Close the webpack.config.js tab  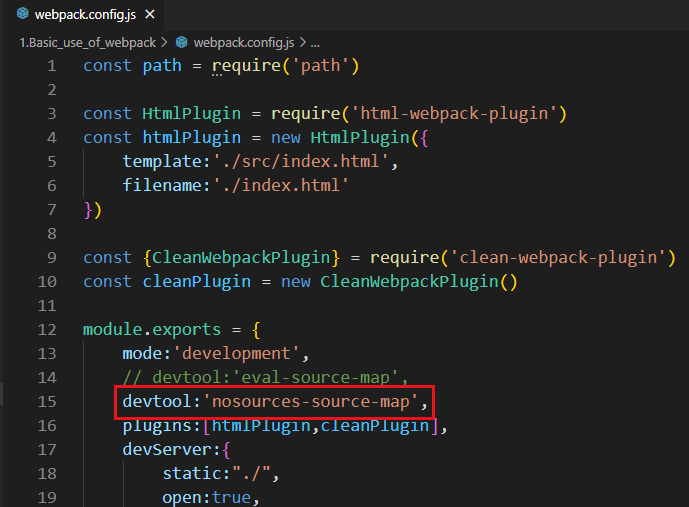point(150,14)
